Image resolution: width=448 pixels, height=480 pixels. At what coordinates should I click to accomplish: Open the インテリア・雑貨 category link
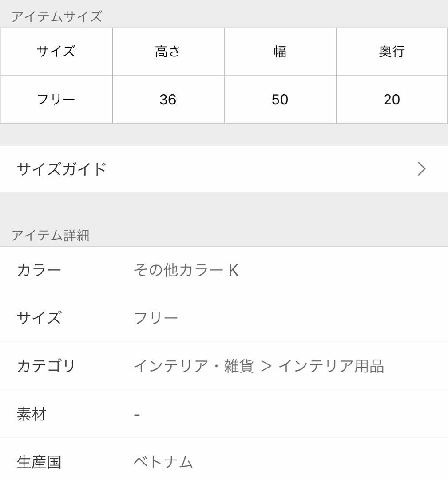click(194, 366)
